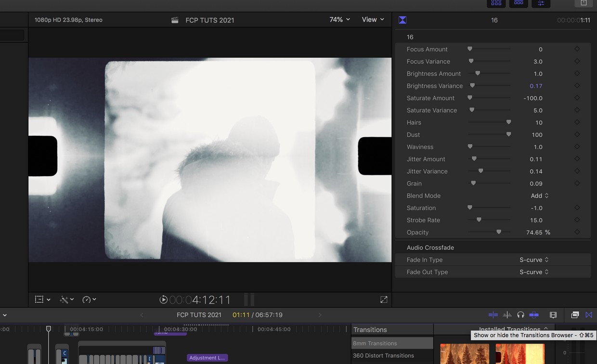
Task: Open the Transitions browser icon
Action: [589, 314]
